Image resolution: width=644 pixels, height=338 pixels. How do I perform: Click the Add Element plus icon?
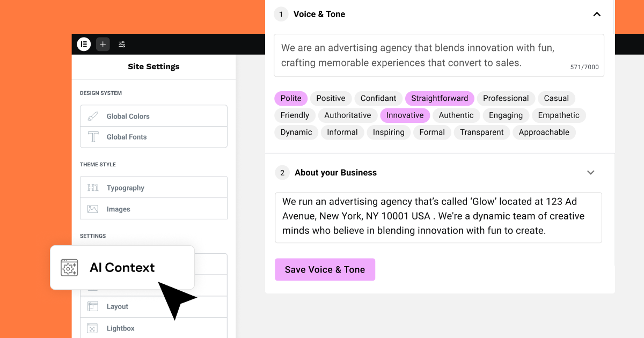(x=103, y=44)
